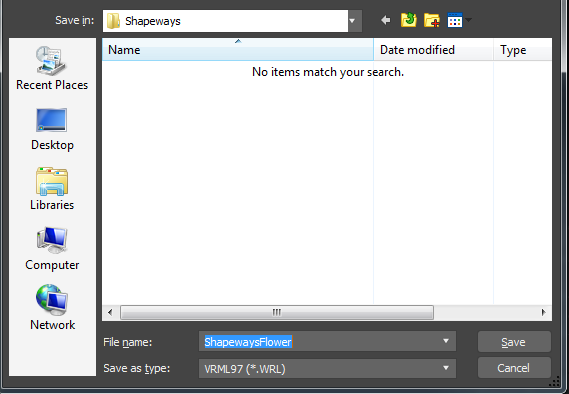
Task: Click the scroll left arrow
Action: click(x=110, y=312)
